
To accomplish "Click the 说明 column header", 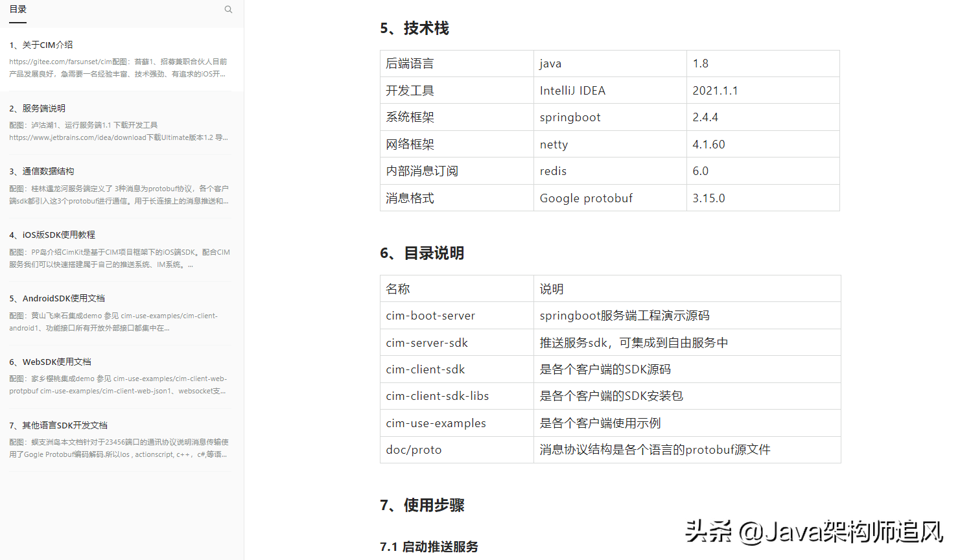I will point(687,289).
